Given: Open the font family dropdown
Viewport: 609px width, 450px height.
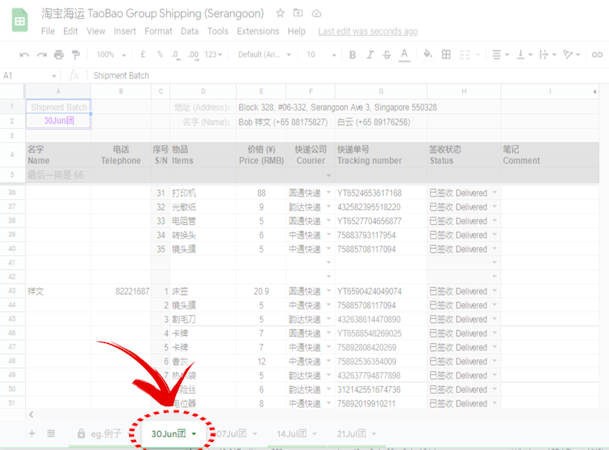Looking at the screenshot, I should tap(263, 55).
